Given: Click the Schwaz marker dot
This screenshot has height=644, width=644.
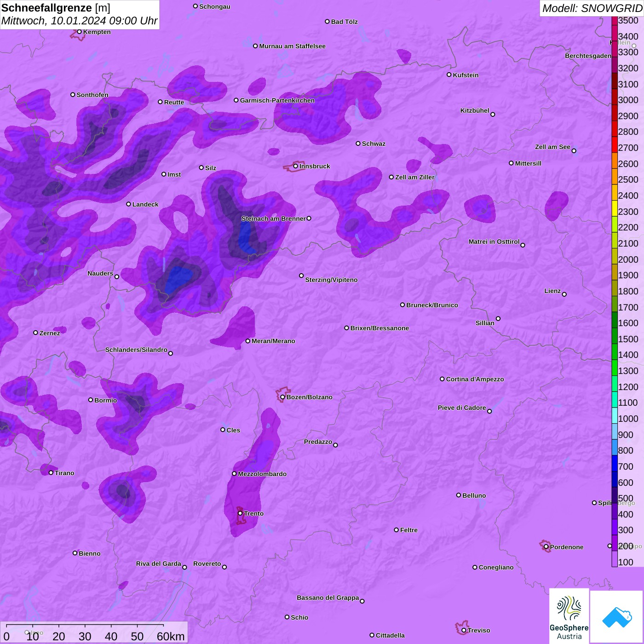Looking at the screenshot, I should (x=358, y=144).
